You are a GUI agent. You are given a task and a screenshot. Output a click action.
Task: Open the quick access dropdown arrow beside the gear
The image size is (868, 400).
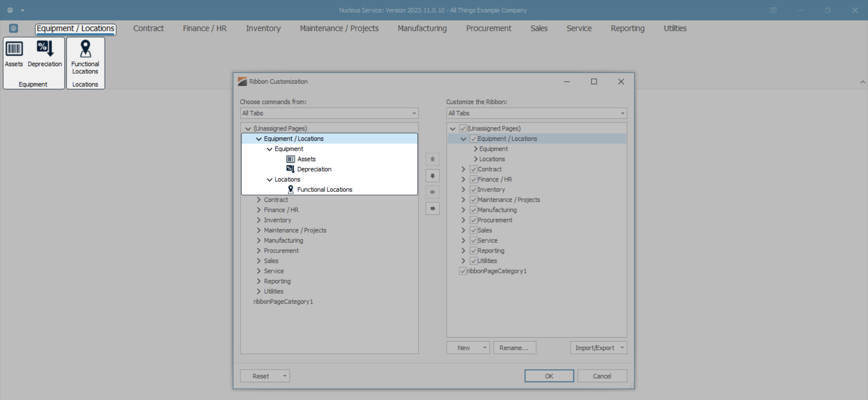23,10
